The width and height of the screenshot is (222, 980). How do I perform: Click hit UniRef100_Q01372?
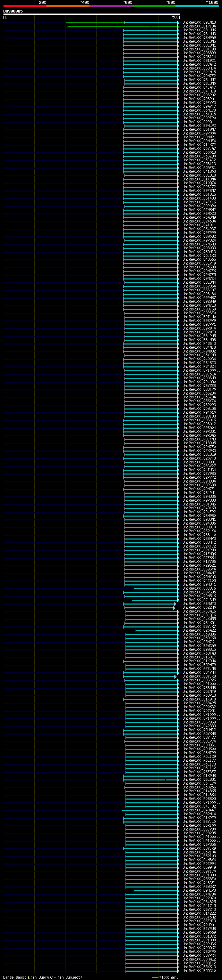[x=199, y=936]
